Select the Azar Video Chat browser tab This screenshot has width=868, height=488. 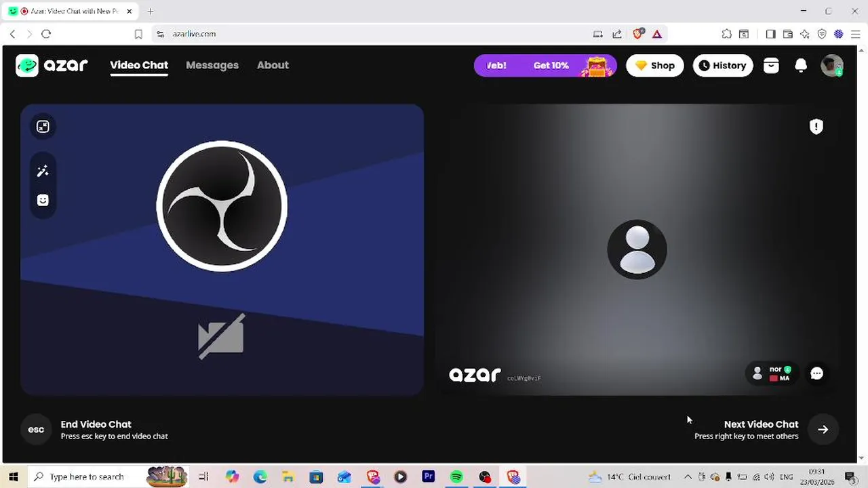click(x=71, y=11)
